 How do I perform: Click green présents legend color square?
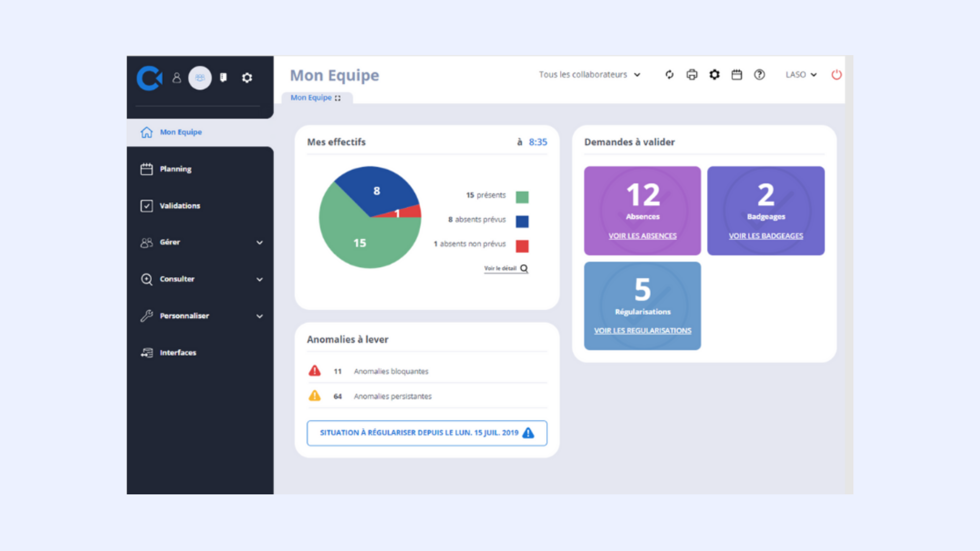tap(522, 197)
